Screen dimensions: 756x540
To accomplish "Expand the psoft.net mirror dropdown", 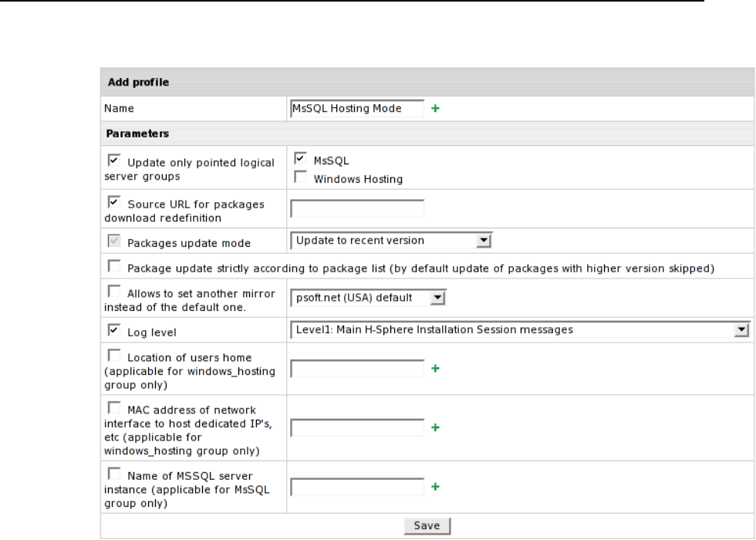I will pyautogui.click(x=369, y=298).
